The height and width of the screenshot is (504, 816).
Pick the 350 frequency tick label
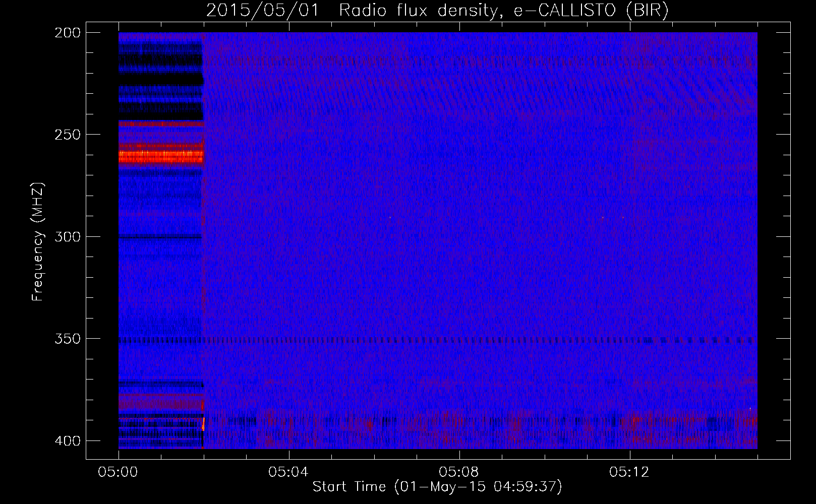(x=68, y=339)
